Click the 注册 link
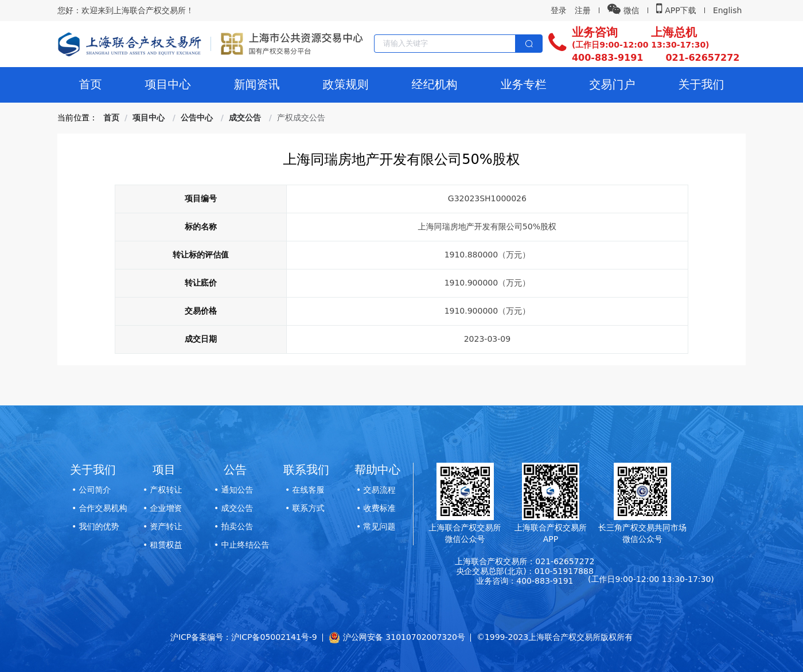This screenshot has height=672, width=803. pos(582,10)
